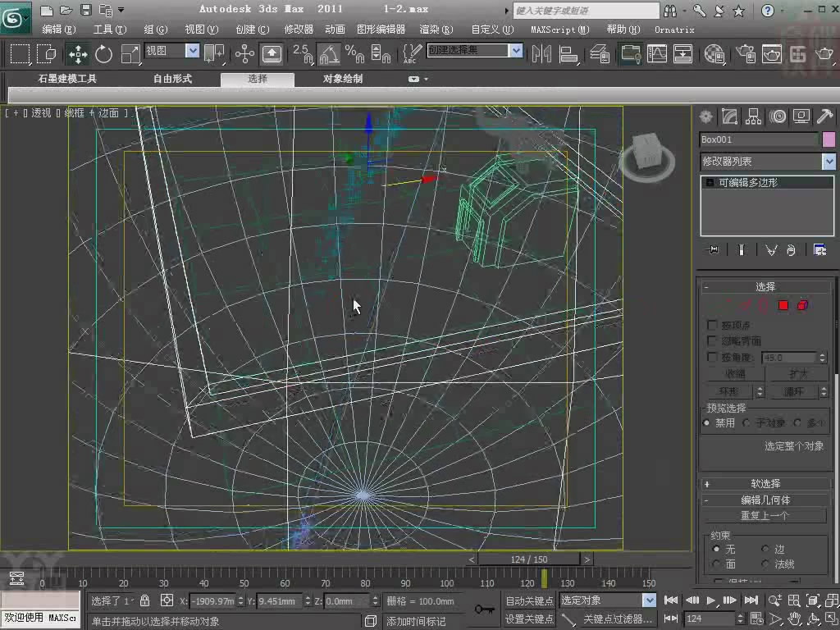
Task: Click the Pin Stack icon
Action: 714,249
